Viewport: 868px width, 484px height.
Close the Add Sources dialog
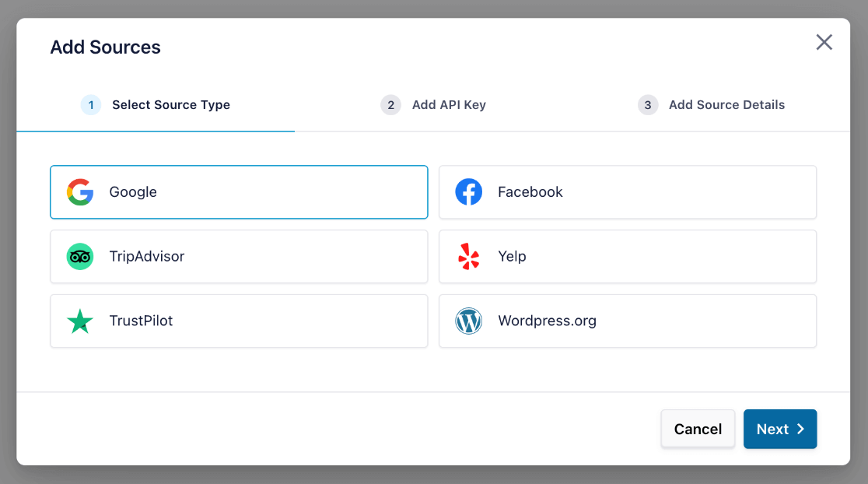point(824,43)
